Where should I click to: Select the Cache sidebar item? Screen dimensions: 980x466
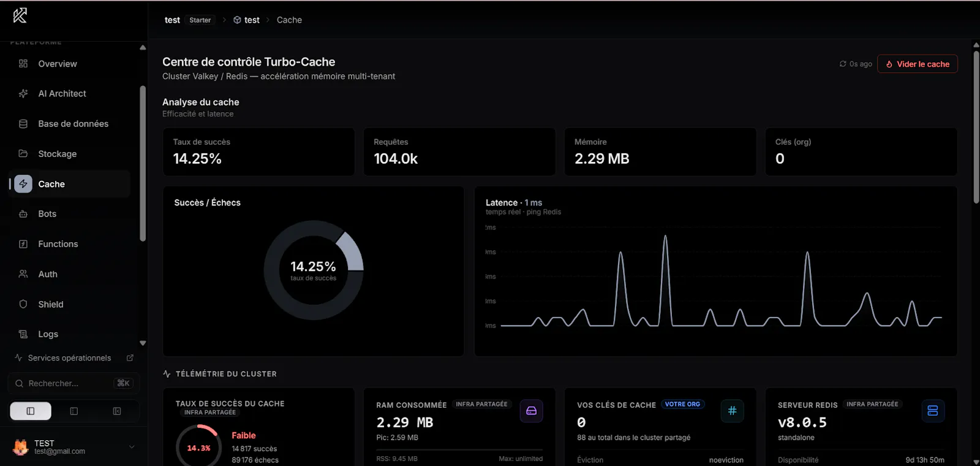[70, 184]
